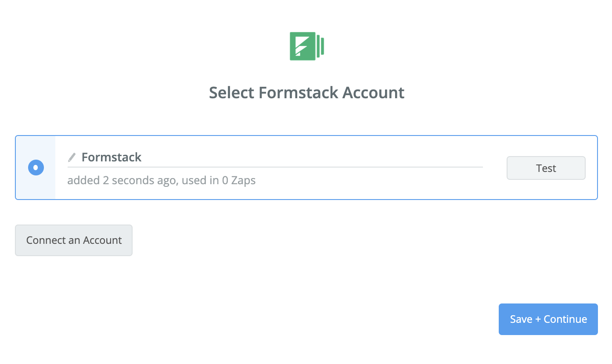Choose the Formstack account with the blue radio
612x364 pixels.
click(36, 168)
